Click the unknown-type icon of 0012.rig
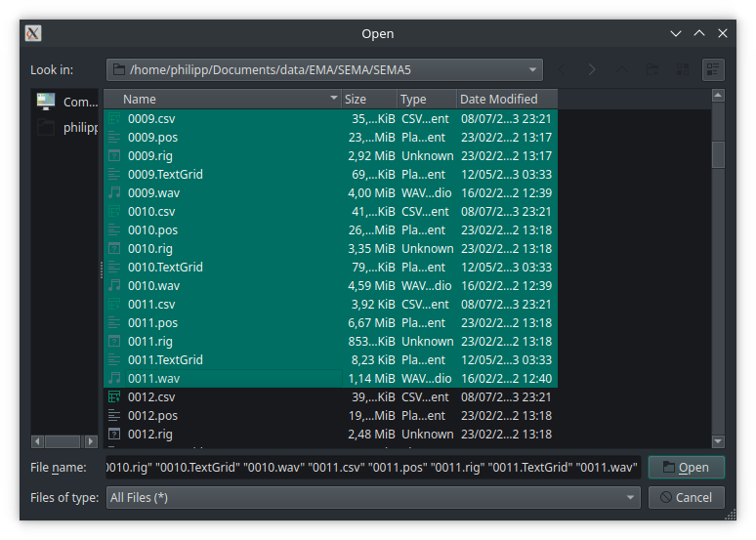 [x=114, y=435]
